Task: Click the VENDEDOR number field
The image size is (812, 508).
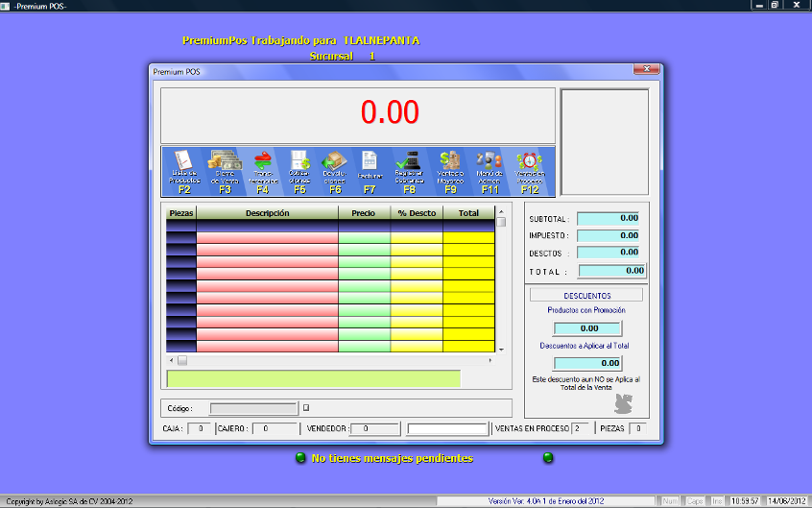Action: pyautogui.click(x=375, y=428)
